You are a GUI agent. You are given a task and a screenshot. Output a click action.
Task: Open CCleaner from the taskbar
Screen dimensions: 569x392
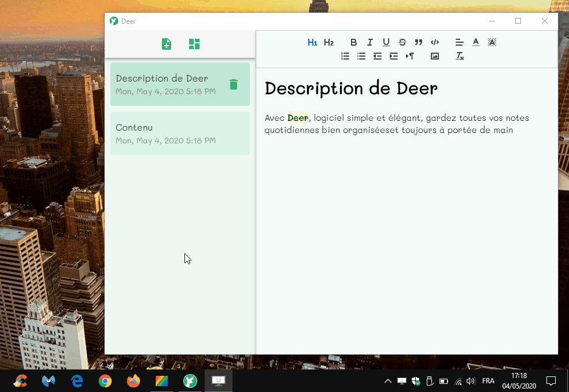click(20, 381)
